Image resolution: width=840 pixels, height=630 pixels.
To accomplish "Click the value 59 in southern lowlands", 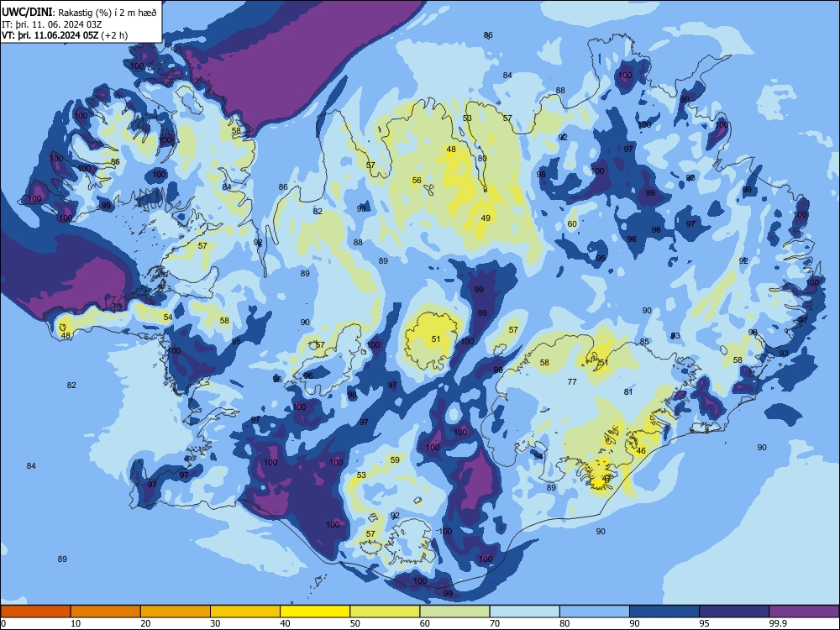I will coord(395,460).
